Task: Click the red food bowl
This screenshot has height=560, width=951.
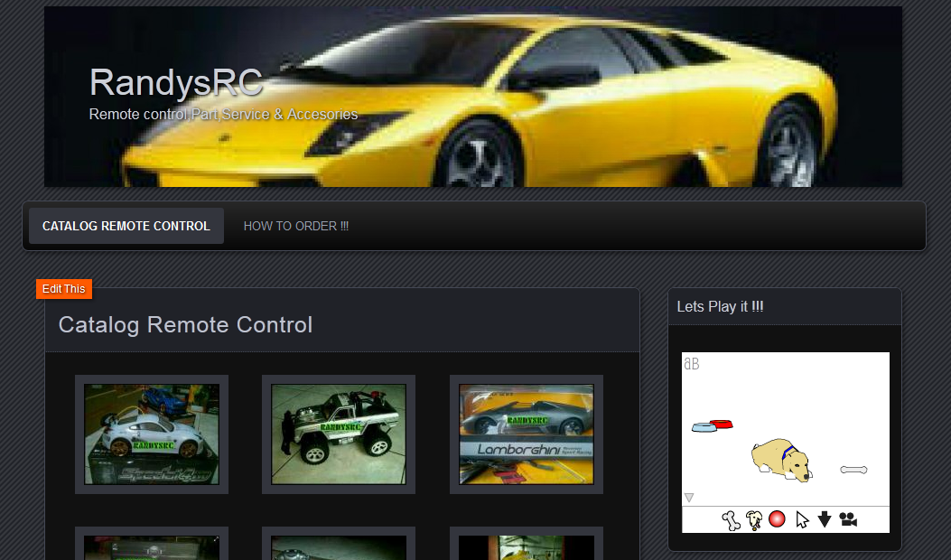Action: coord(722,424)
